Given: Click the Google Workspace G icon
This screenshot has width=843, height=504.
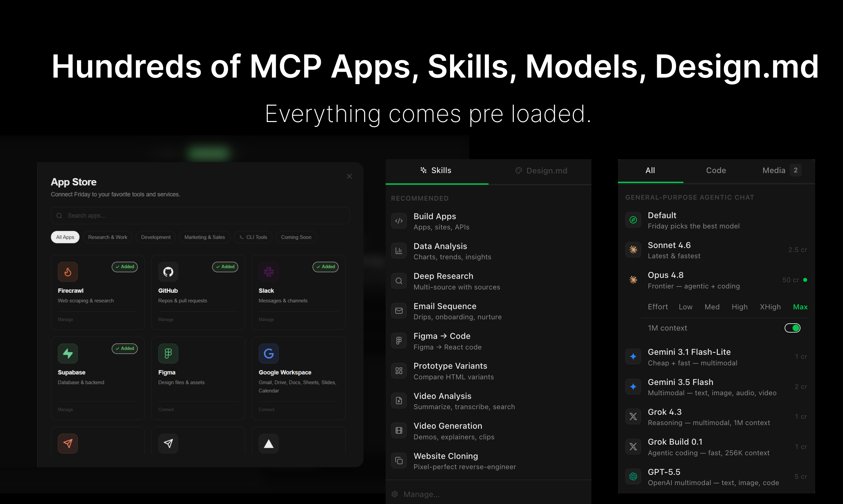Looking at the screenshot, I should point(268,353).
